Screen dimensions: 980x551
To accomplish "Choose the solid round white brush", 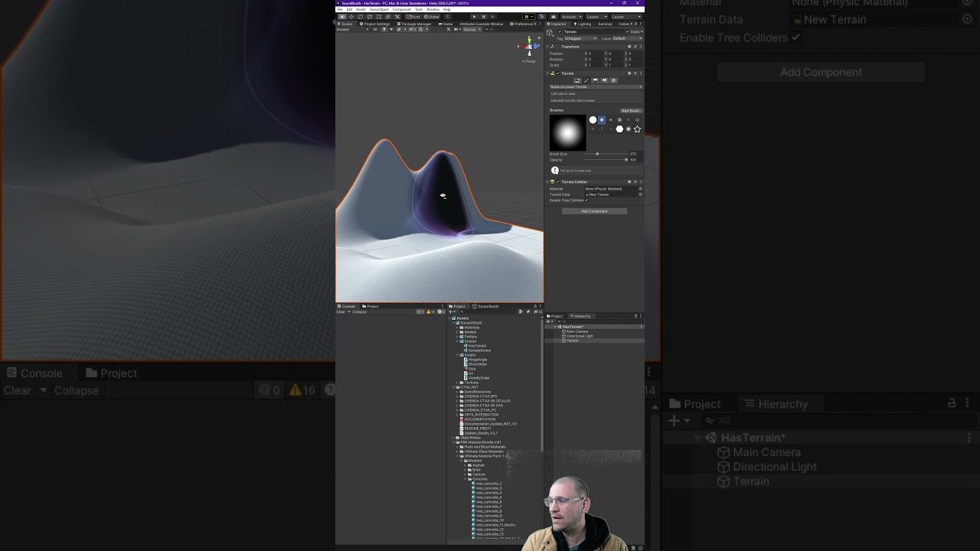I will pyautogui.click(x=593, y=120).
